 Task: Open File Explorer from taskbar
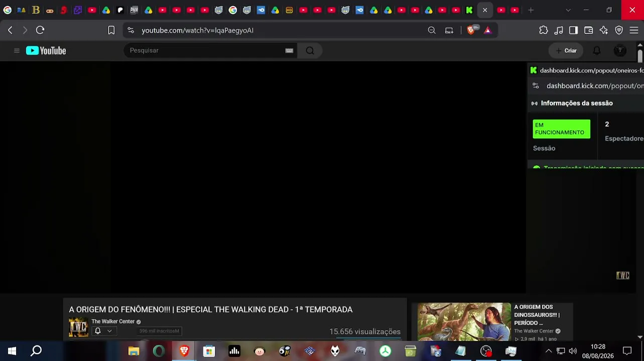coord(134,351)
